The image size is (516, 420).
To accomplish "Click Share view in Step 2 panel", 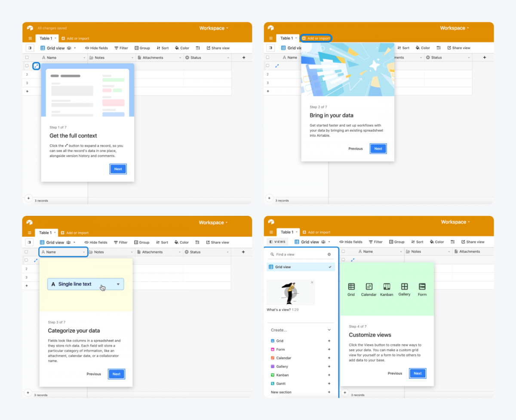I will (459, 48).
